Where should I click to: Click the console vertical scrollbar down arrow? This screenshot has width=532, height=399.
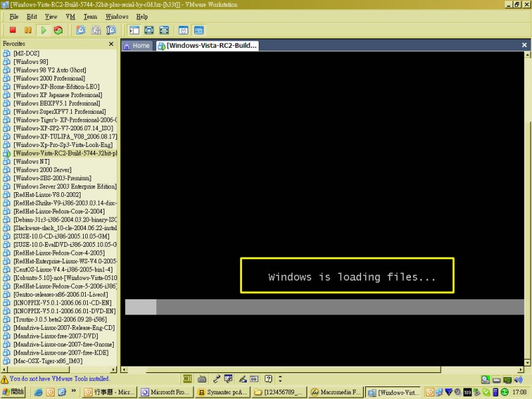[527, 362]
